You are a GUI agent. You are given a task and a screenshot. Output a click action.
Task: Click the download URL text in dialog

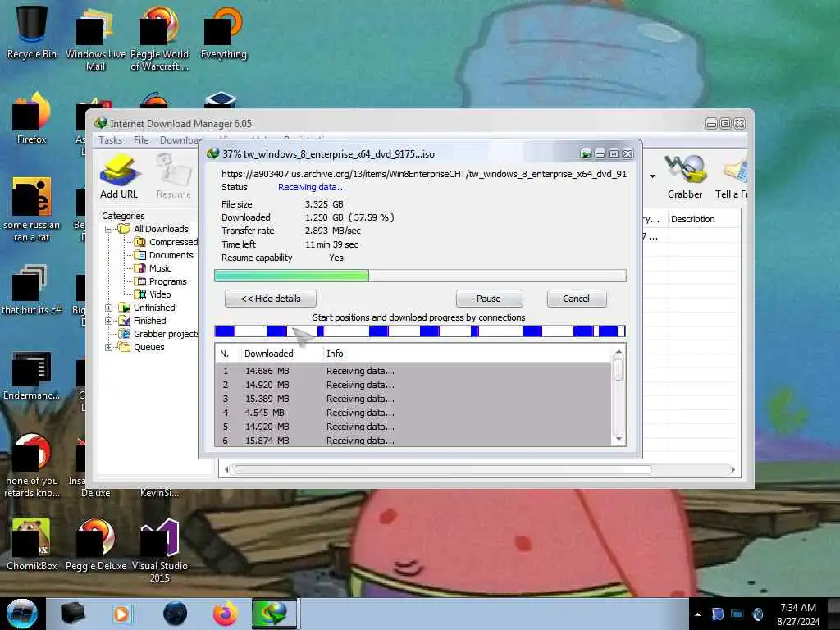coord(424,174)
